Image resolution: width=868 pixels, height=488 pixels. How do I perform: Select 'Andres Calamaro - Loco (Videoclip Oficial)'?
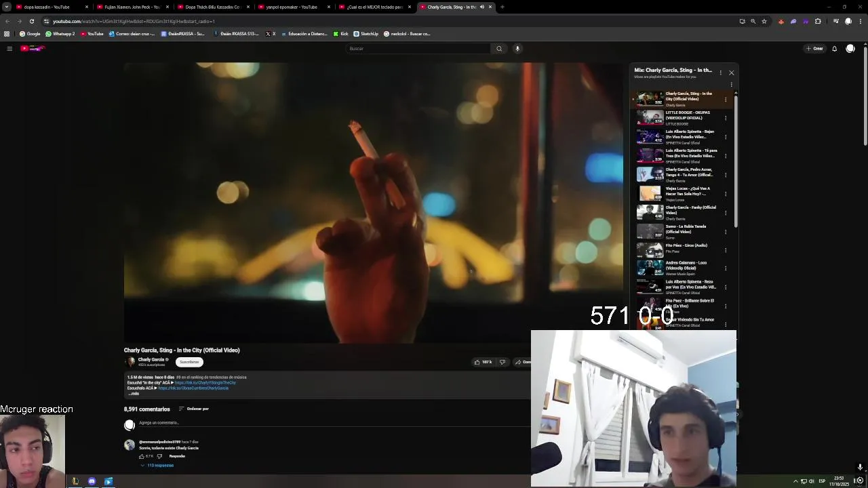click(x=686, y=265)
